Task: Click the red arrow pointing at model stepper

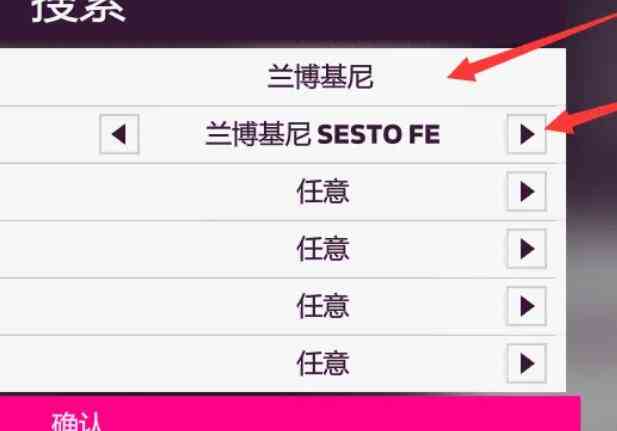Action: 582,118
